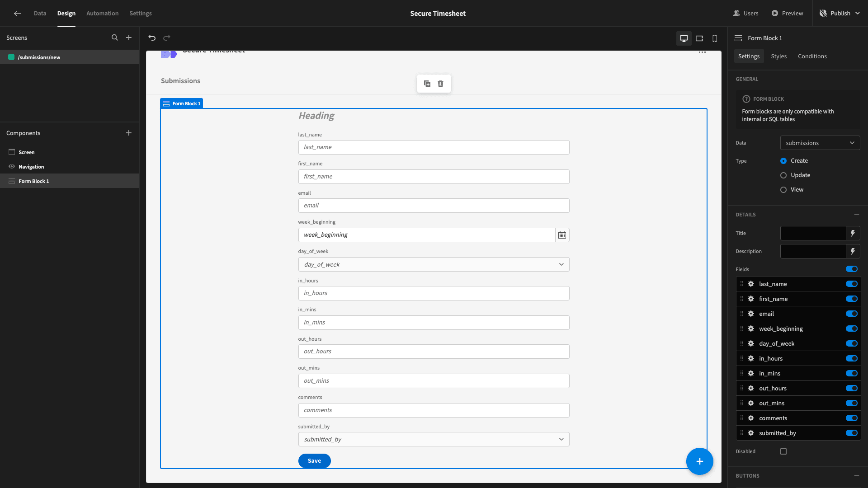Click the Preview button
This screenshot has height=488, width=868.
787,14
